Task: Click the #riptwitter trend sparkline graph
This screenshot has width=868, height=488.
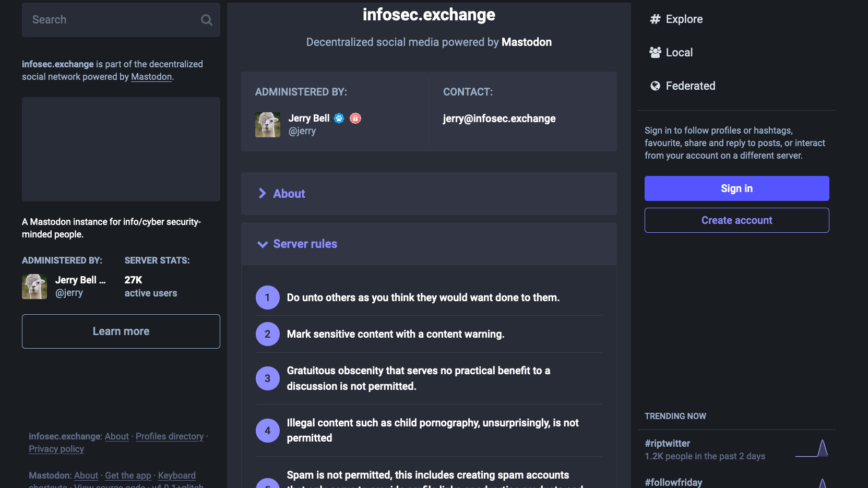Action: pos(812,448)
